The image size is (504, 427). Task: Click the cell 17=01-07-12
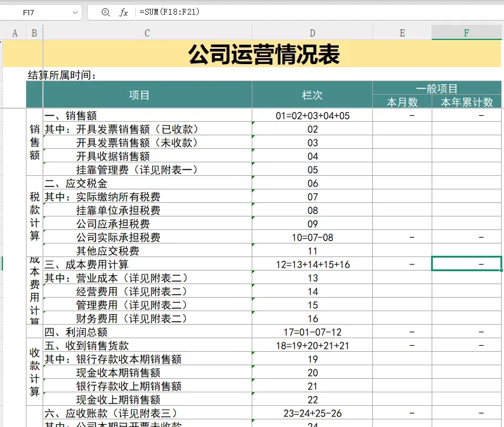point(312,332)
